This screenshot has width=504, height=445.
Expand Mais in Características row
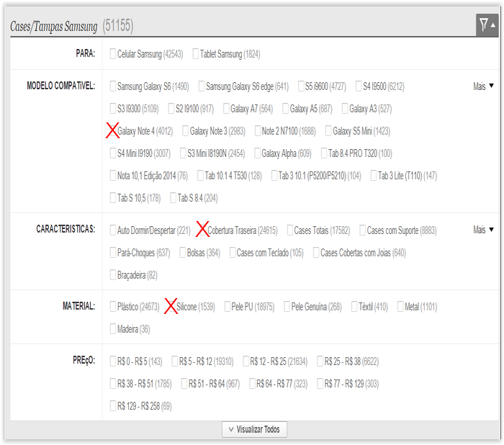pyautogui.click(x=483, y=230)
